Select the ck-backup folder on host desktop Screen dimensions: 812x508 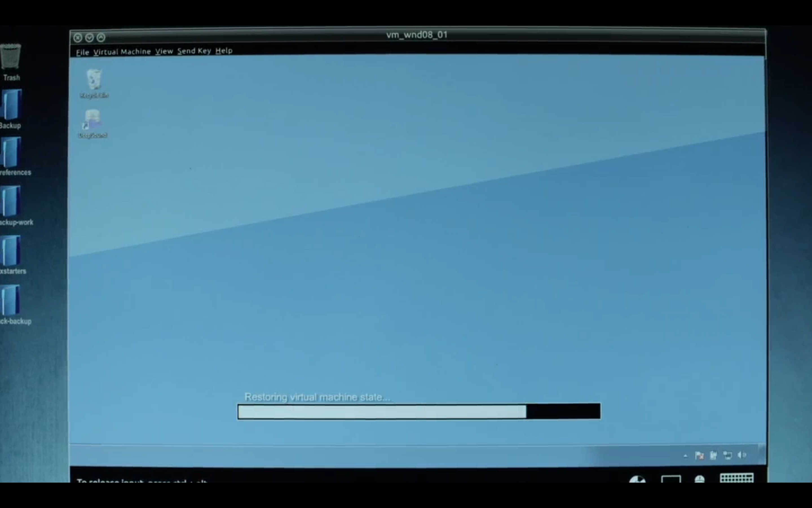point(16,305)
